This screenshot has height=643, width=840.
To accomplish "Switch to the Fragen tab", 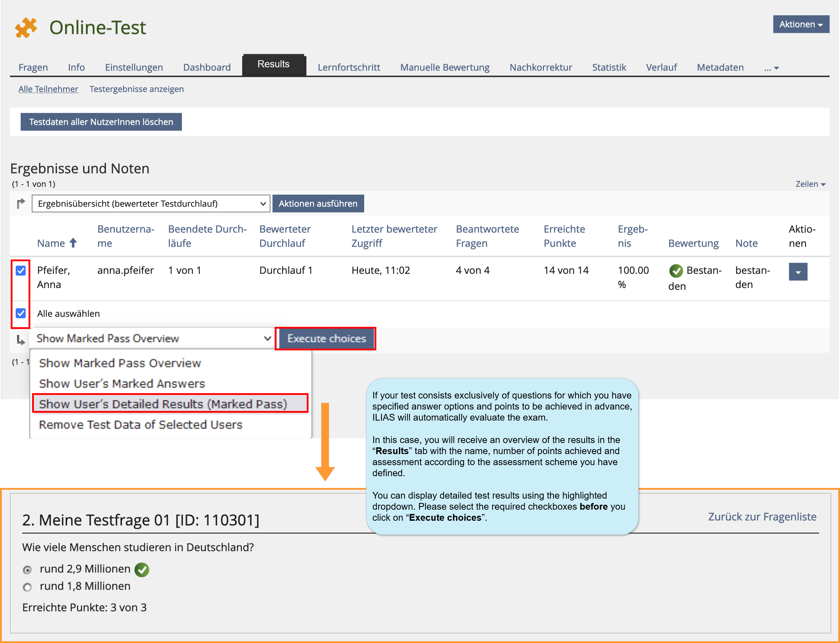I will tap(33, 67).
